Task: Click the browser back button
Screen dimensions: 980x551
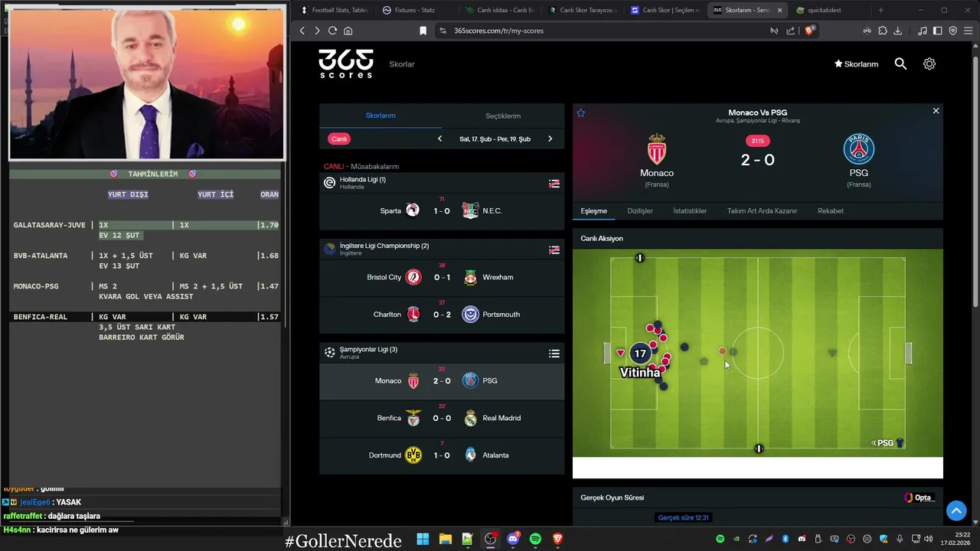Action: pyautogui.click(x=302, y=31)
